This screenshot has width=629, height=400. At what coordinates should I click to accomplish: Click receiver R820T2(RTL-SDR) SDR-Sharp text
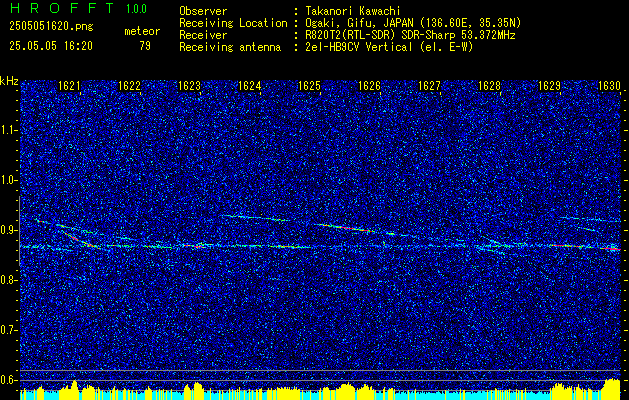(x=410, y=35)
